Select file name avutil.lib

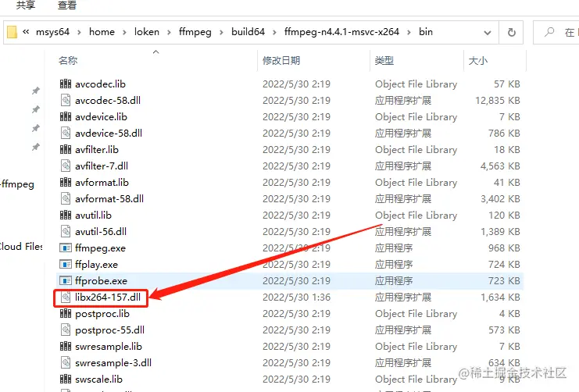click(x=93, y=216)
